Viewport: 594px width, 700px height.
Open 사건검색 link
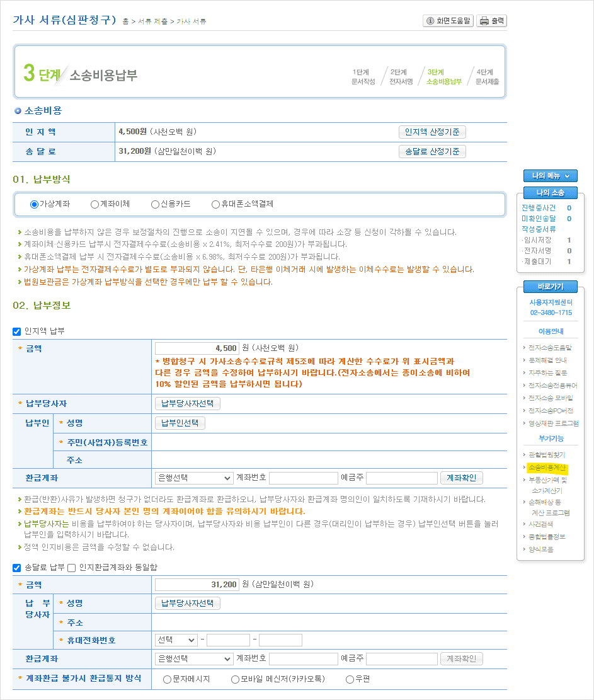click(540, 524)
